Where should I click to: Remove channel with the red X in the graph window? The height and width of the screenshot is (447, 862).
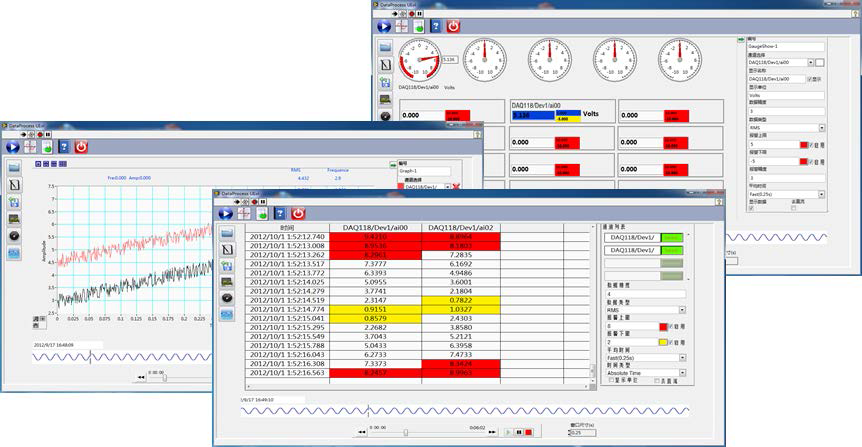(x=456, y=187)
